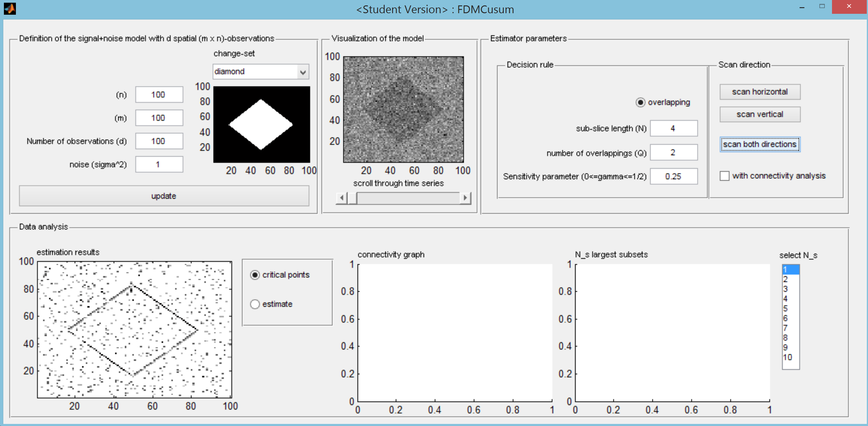This screenshot has width=868, height=426.
Task: Click the noisy model visualization image
Action: click(403, 109)
